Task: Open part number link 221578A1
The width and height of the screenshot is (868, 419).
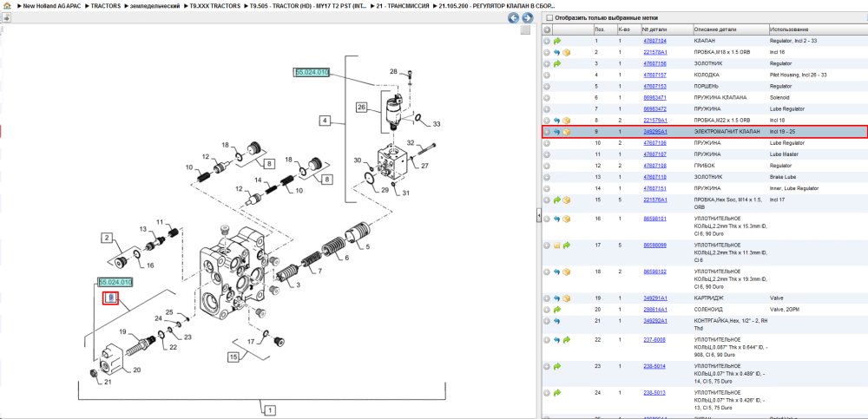Action: click(x=654, y=52)
